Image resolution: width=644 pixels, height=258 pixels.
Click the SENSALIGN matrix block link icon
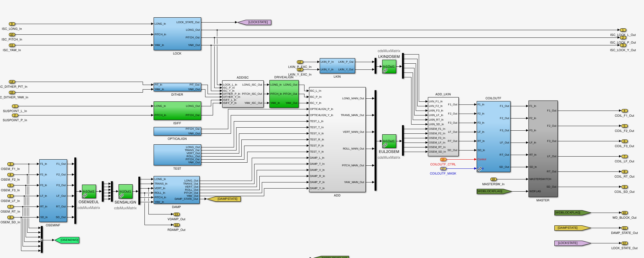point(121,196)
